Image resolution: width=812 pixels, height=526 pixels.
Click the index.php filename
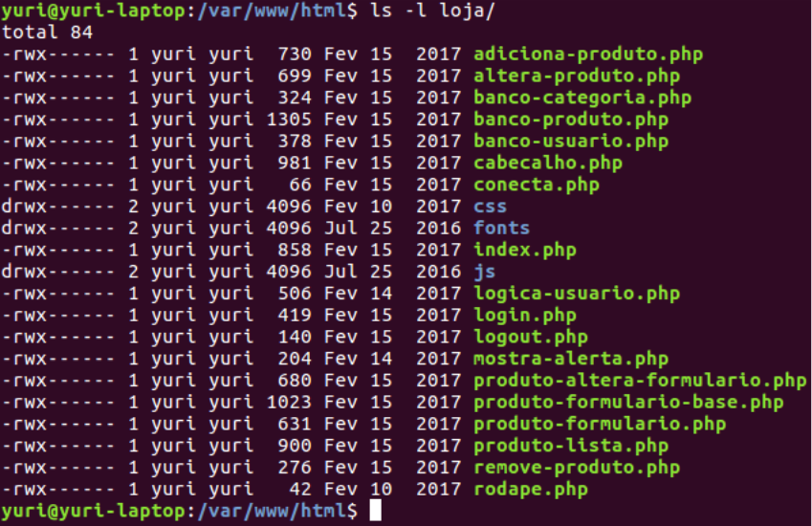pos(524,251)
